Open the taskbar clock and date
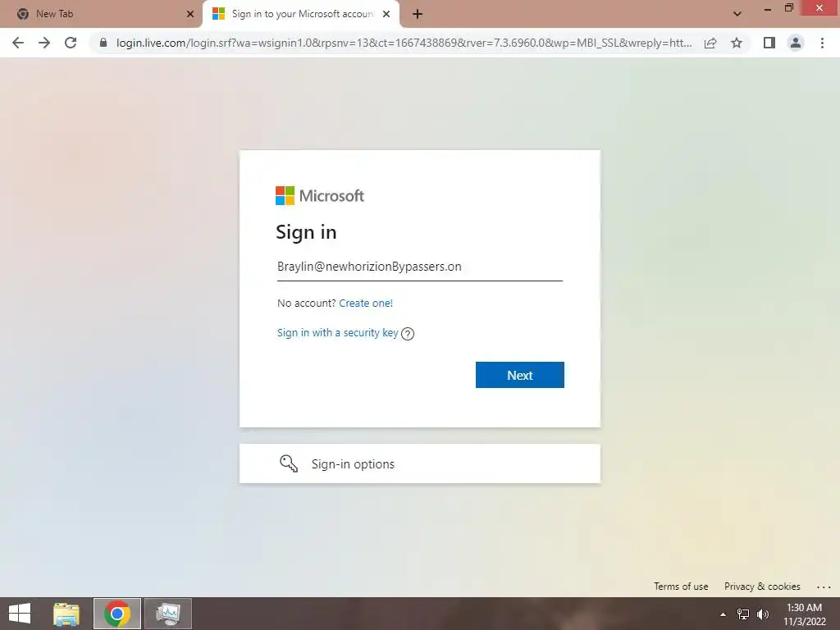 804,614
